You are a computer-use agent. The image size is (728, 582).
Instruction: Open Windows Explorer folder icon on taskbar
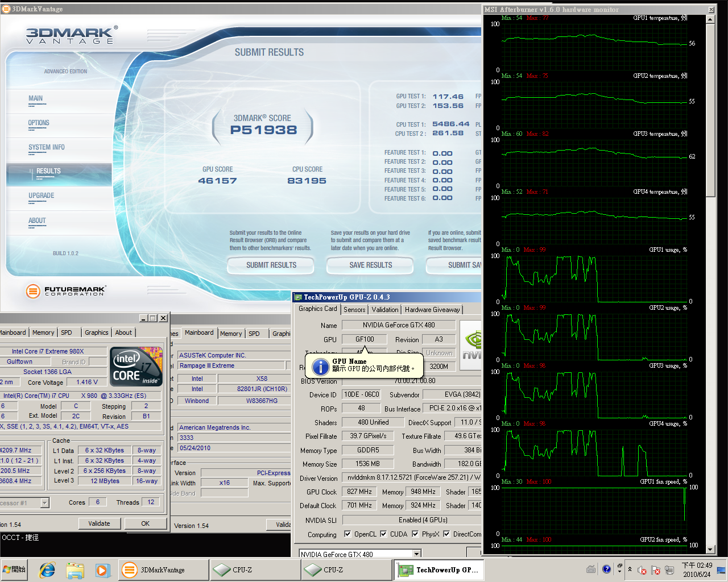pos(75,569)
